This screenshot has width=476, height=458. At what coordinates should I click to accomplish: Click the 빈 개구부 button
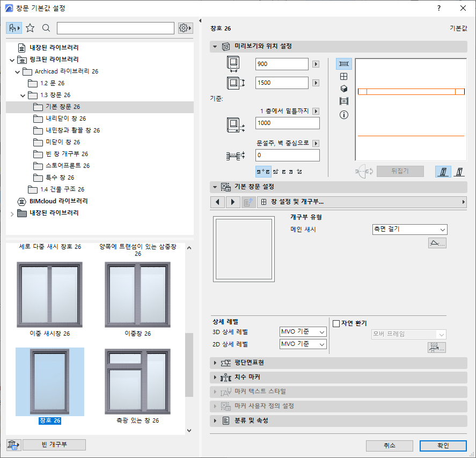point(54,445)
